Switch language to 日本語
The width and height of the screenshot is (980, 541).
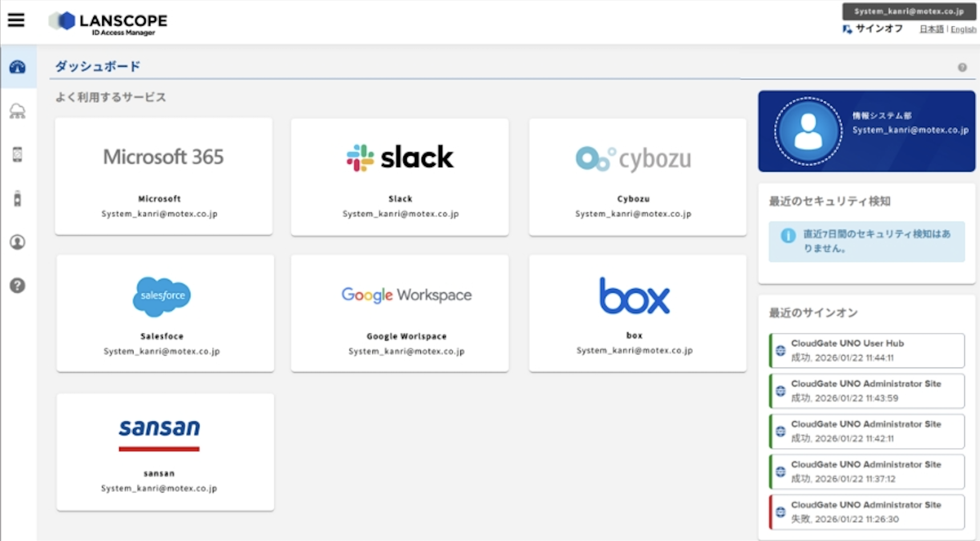[x=931, y=30]
